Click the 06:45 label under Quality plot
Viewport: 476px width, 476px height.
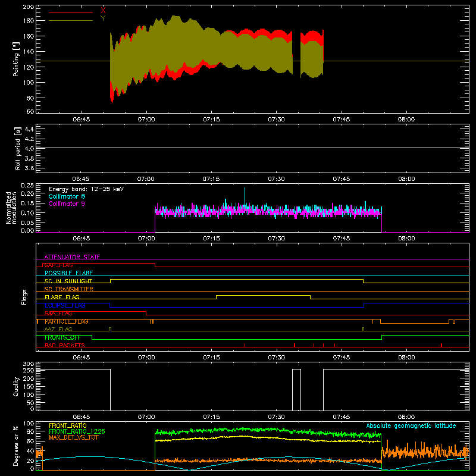point(81,417)
